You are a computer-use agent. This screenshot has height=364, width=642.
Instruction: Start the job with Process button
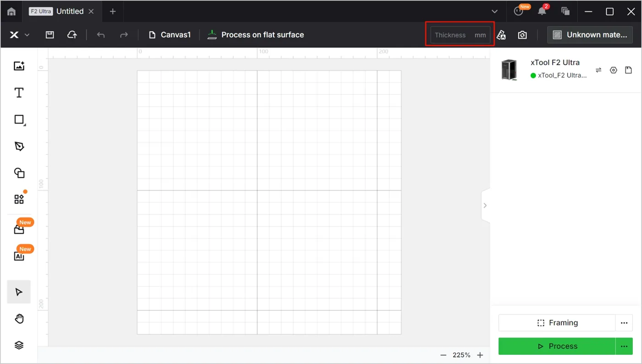(557, 346)
